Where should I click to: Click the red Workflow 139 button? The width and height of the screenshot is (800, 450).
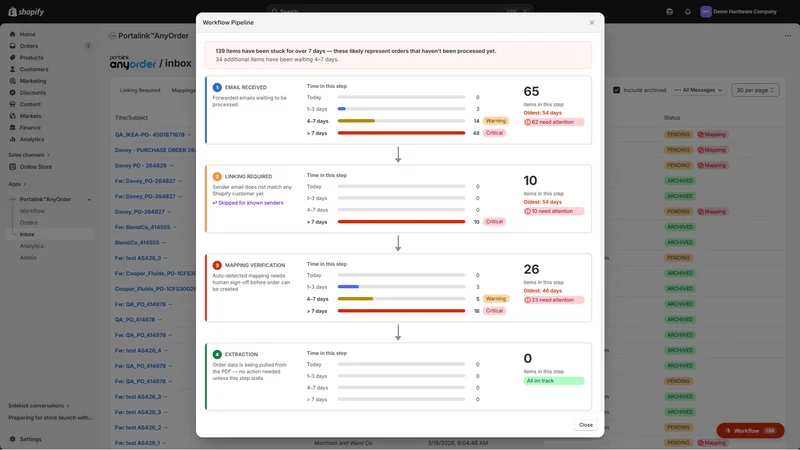(x=750, y=431)
